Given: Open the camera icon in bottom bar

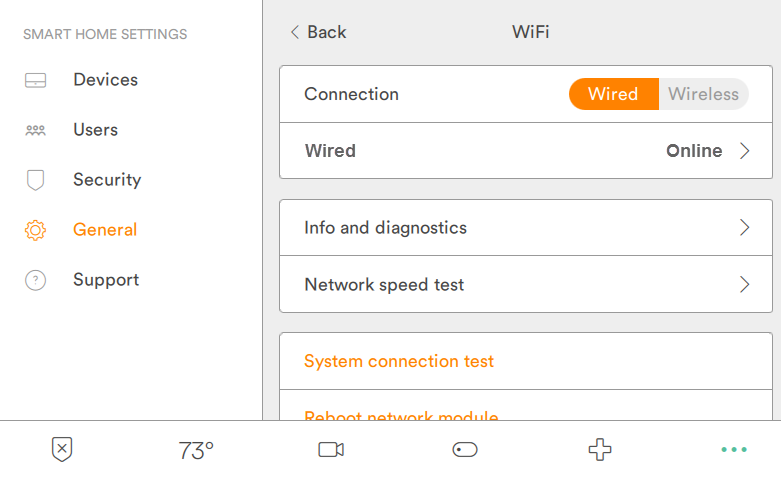Looking at the screenshot, I should [x=331, y=450].
